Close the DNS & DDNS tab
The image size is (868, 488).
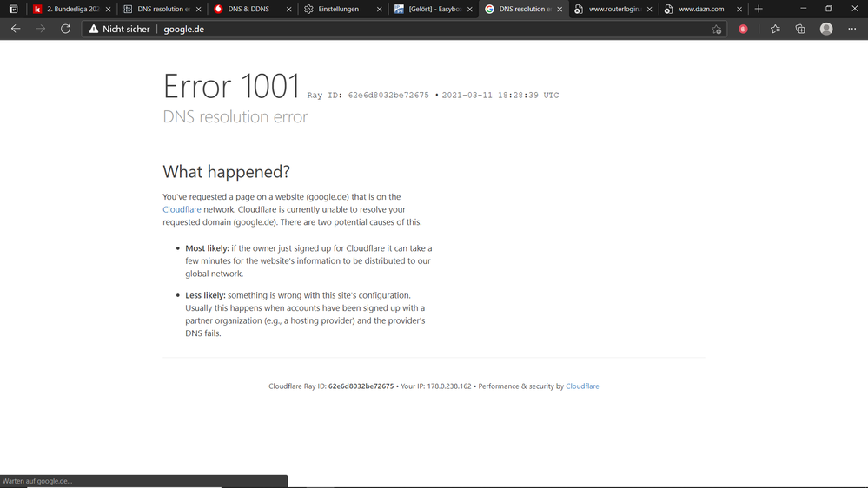point(288,9)
